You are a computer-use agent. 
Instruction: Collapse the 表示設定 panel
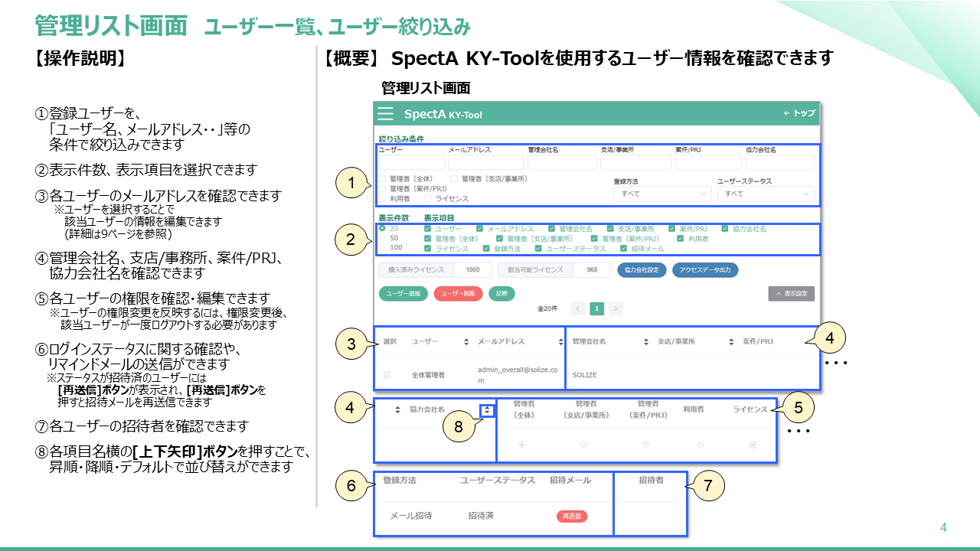pos(792,293)
